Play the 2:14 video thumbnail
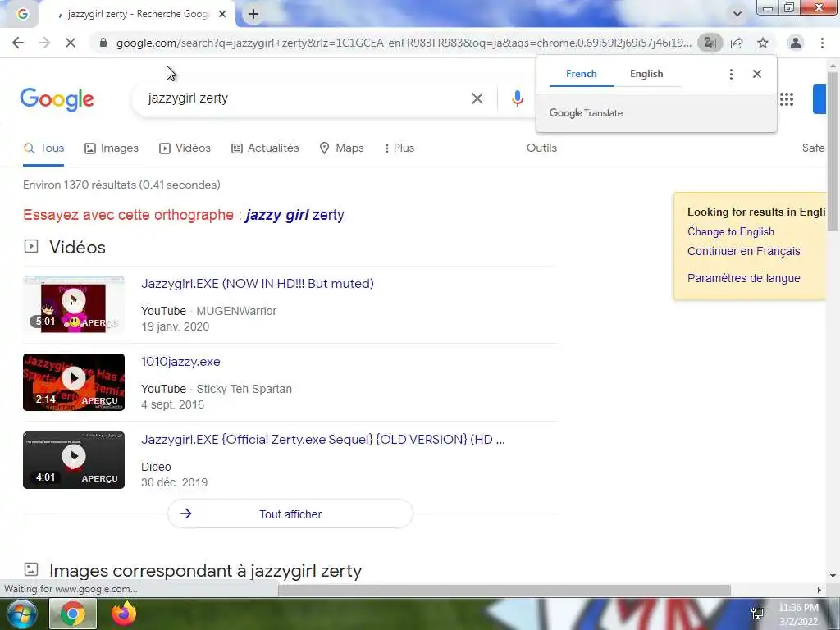This screenshot has width=840, height=630. point(74,382)
